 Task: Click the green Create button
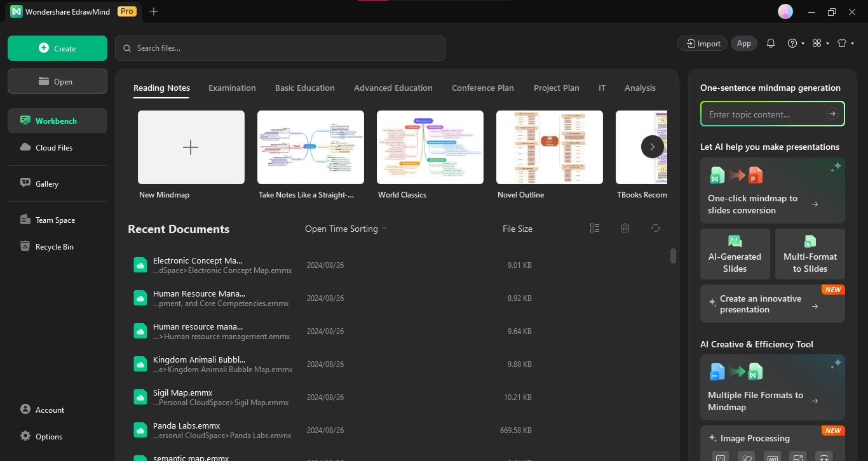point(57,48)
